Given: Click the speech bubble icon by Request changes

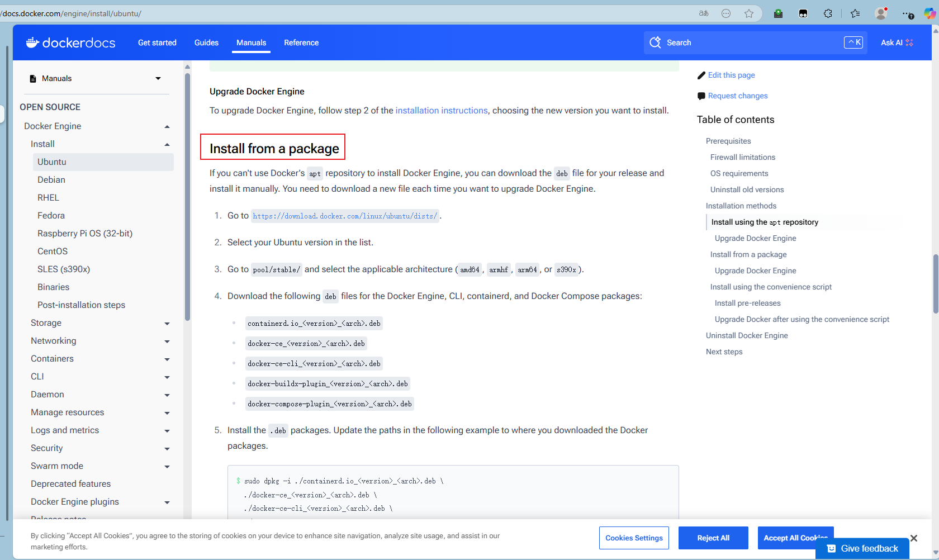Looking at the screenshot, I should point(701,96).
